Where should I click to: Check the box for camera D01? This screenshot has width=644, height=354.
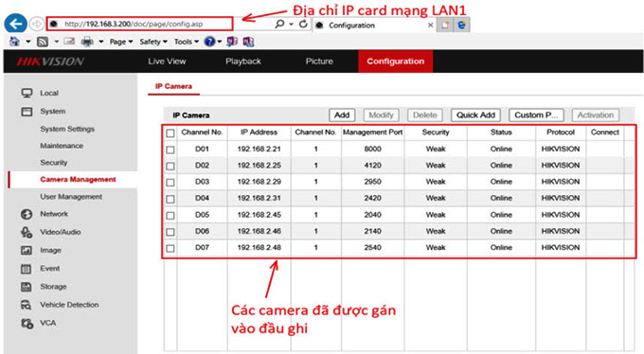pos(170,150)
